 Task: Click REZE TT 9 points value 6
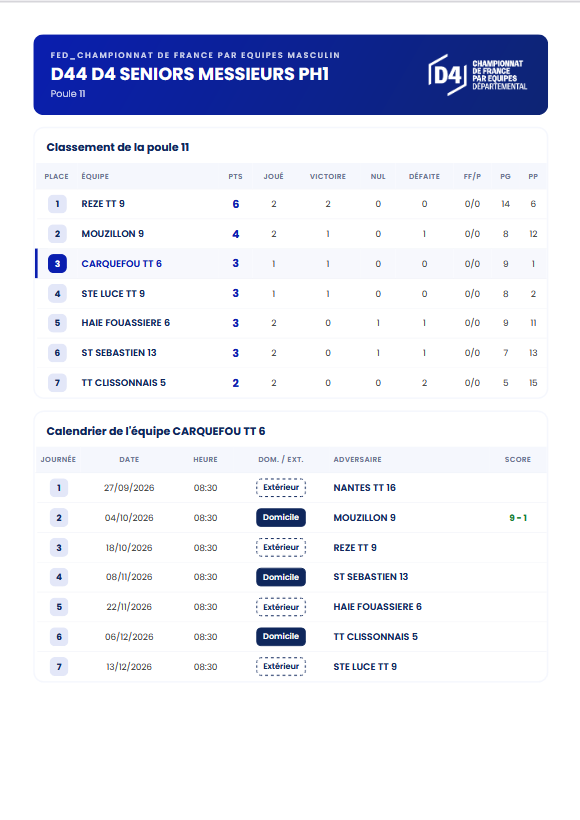[x=236, y=204]
